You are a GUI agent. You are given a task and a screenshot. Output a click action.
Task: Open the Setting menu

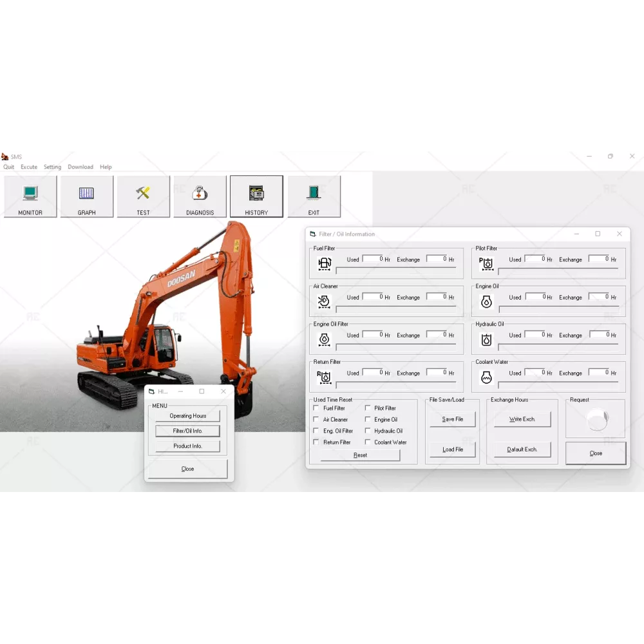point(52,167)
